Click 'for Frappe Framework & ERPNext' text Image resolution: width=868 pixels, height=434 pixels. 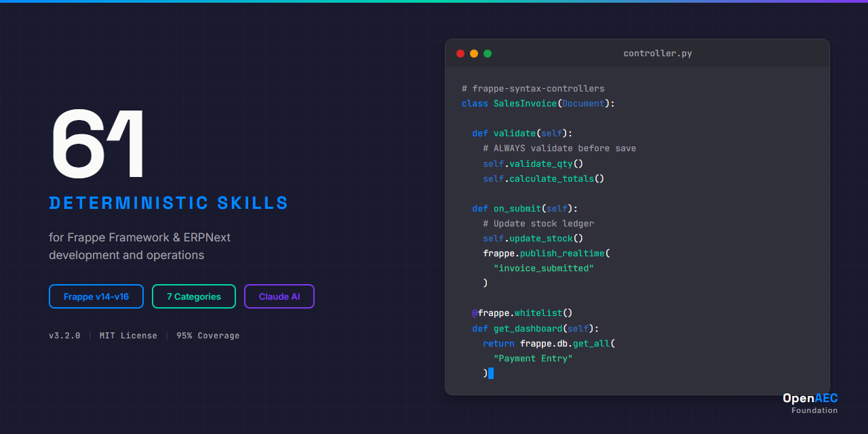[140, 237]
